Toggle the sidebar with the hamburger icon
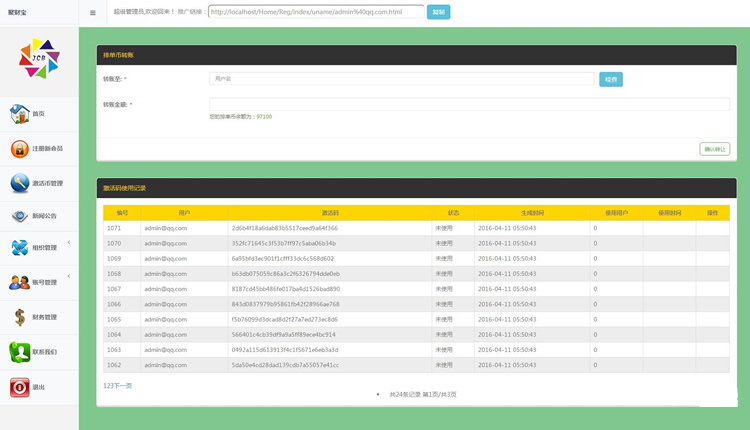Image resolution: width=750 pixels, height=430 pixels. (x=93, y=13)
